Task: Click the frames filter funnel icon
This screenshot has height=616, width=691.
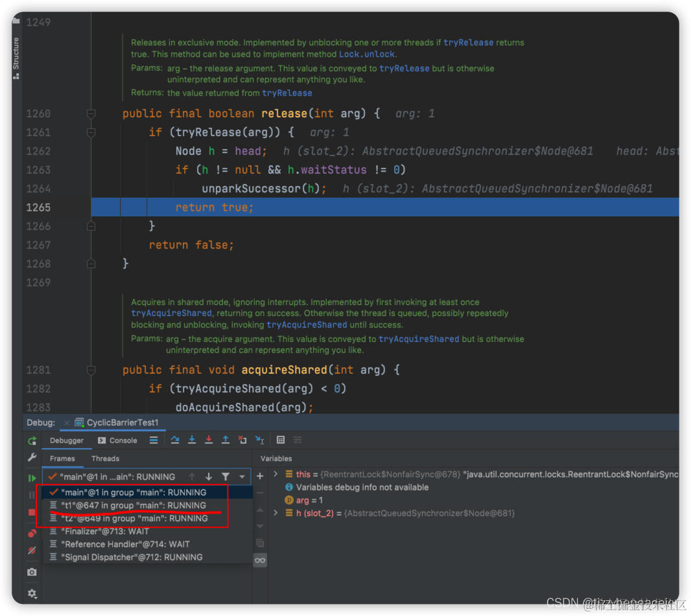Action: tap(226, 477)
